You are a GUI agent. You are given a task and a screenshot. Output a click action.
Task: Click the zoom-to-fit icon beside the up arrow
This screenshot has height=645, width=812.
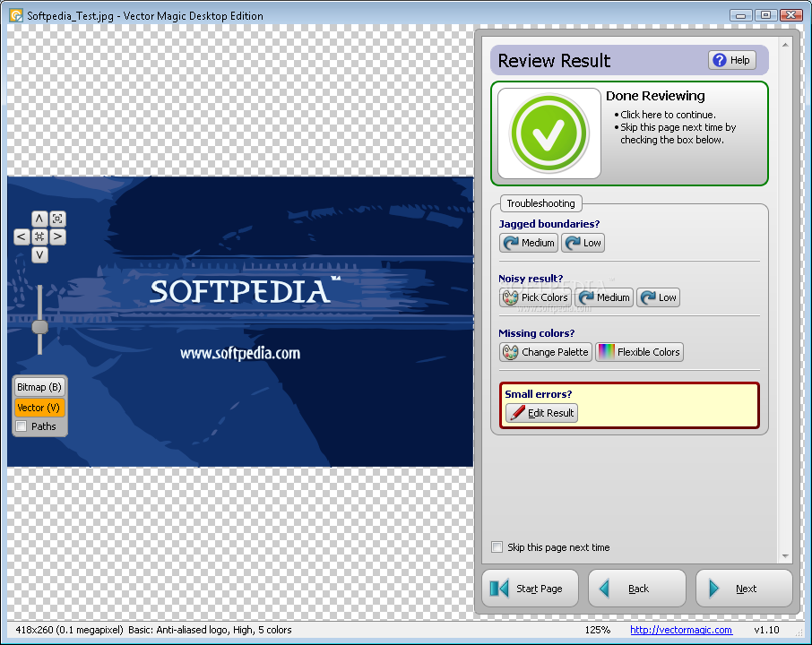pos(57,219)
